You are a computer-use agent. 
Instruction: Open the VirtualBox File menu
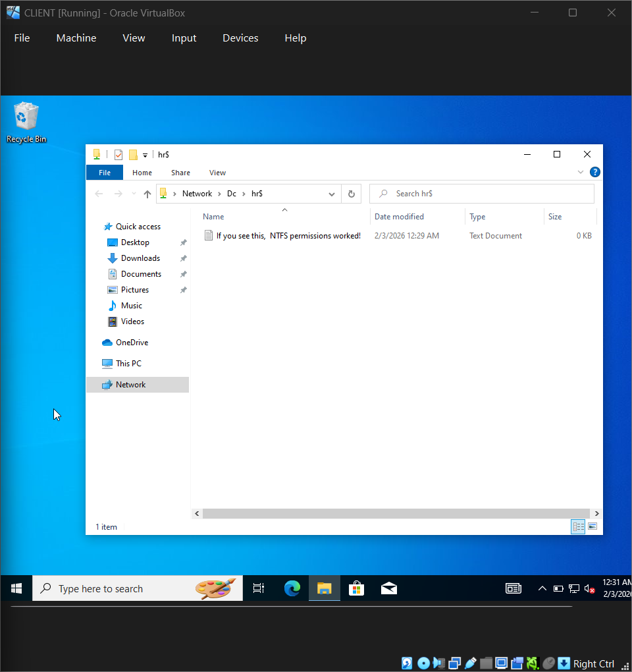[x=22, y=38]
